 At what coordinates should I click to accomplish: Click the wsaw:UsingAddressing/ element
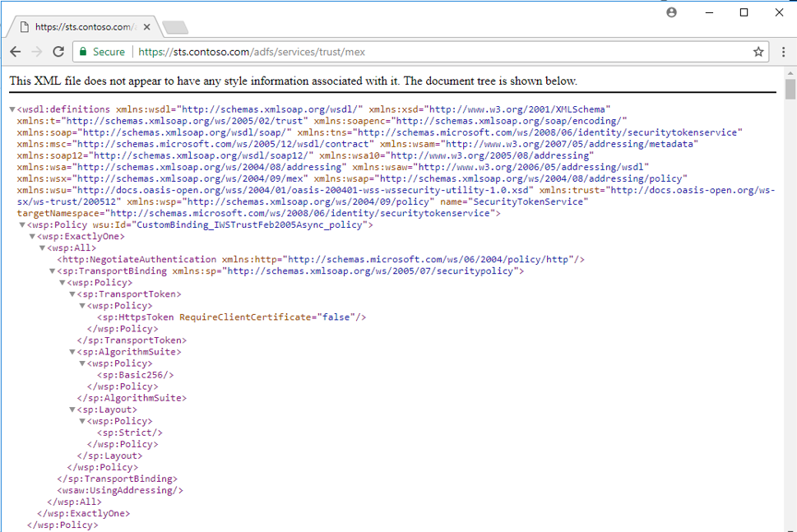click(x=120, y=490)
